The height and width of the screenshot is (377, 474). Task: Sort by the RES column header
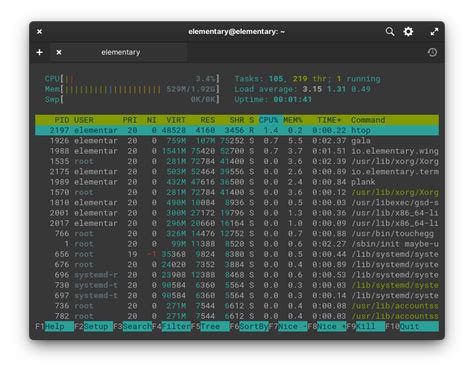coord(208,120)
